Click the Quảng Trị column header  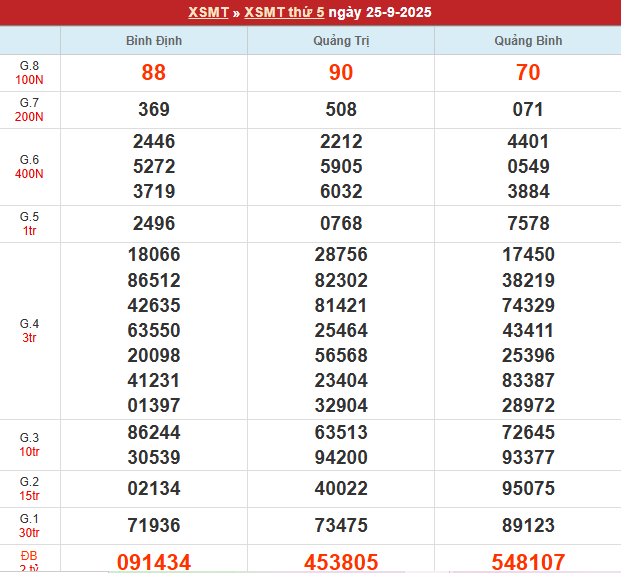click(x=340, y=41)
